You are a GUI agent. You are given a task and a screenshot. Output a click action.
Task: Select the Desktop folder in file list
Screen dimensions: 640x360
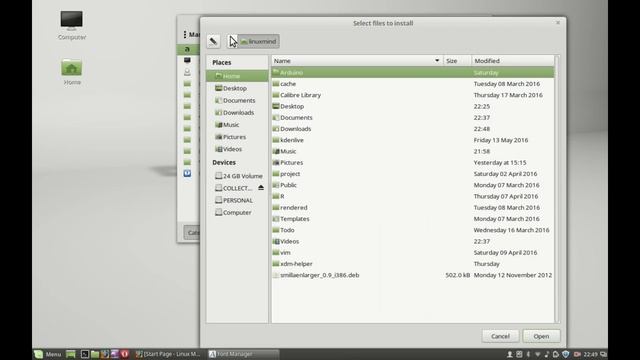tap(413, 106)
